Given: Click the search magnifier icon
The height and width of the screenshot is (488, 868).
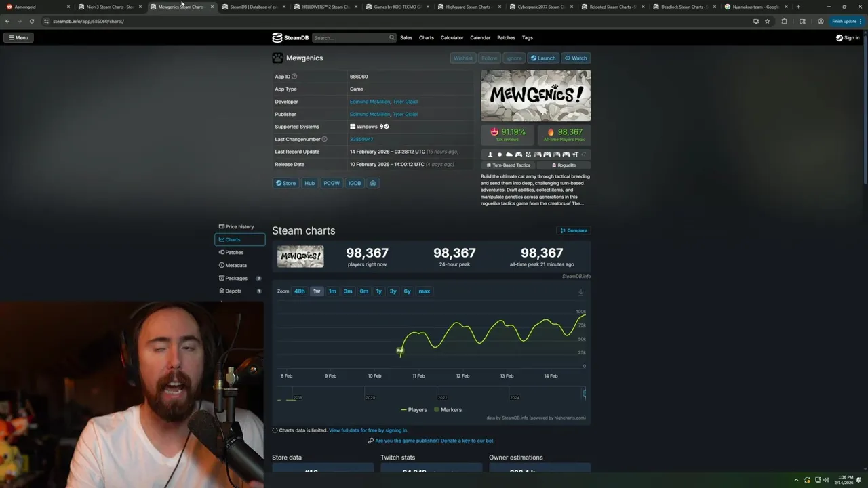Looking at the screenshot, I should click(x=391, y=37).
